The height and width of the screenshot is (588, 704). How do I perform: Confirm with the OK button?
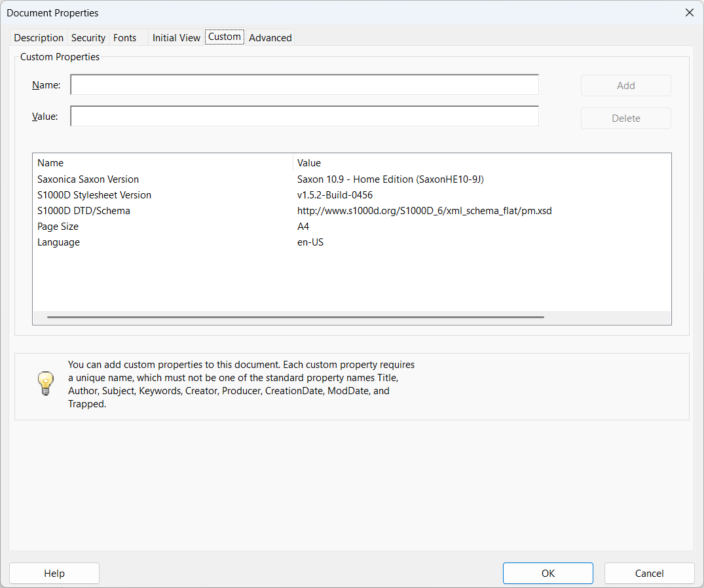[x=547, y=573]
